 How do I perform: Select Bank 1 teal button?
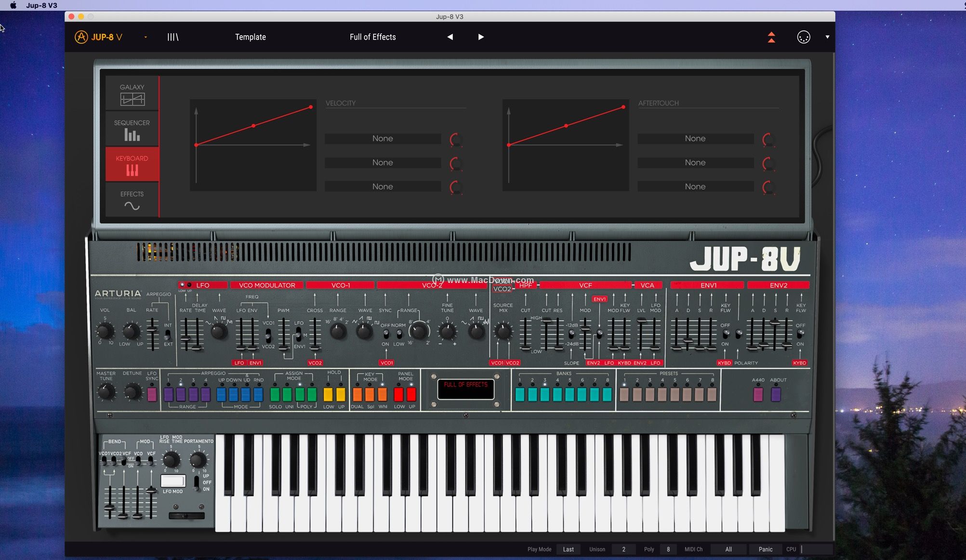click(x=520, y=394)
